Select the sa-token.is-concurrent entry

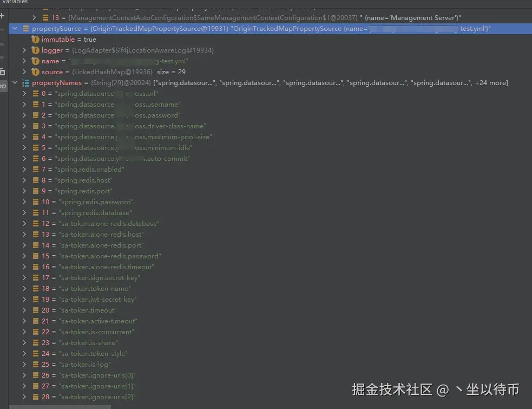pyautogui.click(x=88, y=332)
